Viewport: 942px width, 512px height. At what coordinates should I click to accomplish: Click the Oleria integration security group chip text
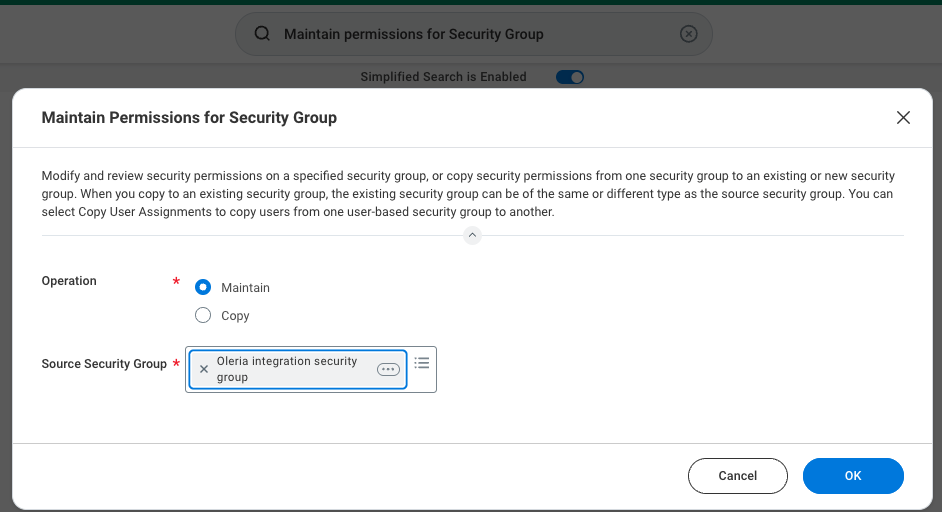tap(287, 369)
